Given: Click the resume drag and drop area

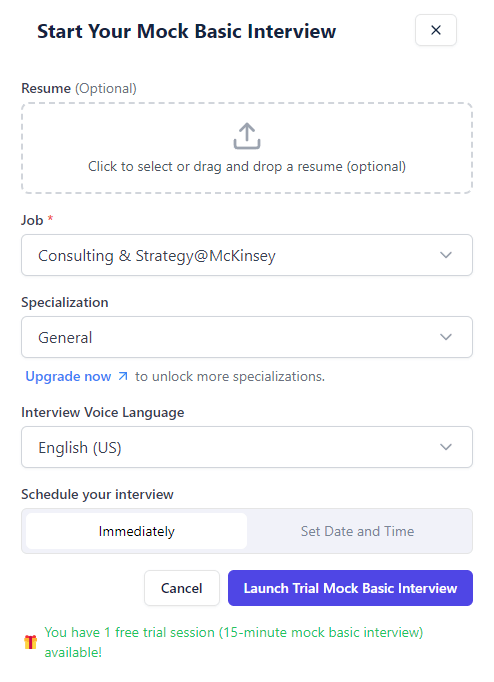Looking at the screenshot, I should point(247,148).
